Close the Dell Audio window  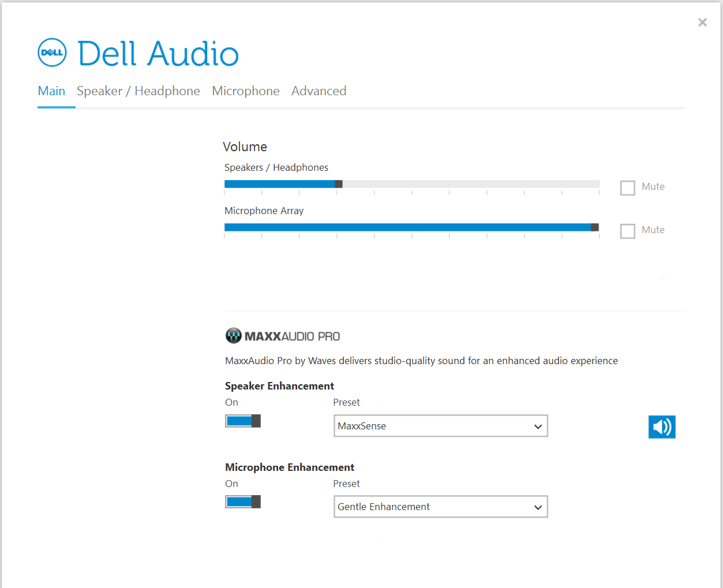click(702, 23)
